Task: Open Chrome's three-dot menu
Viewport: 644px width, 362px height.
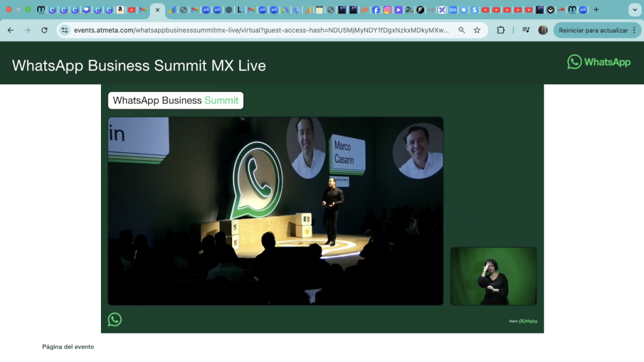Action: click(x=634, y=30)
